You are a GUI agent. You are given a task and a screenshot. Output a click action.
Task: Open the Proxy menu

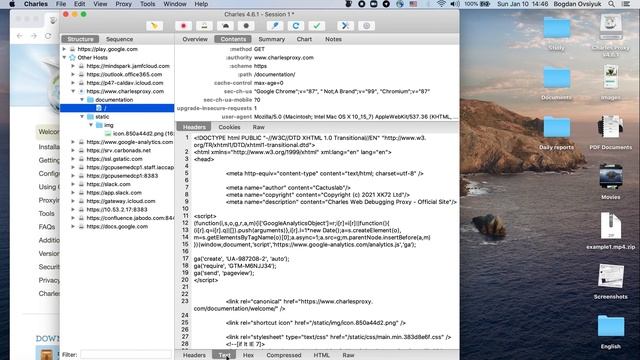tap(123, 4)
